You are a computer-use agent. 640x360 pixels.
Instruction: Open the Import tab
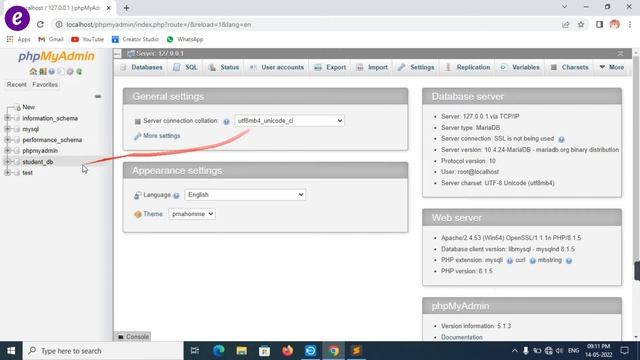click(372, 67)
